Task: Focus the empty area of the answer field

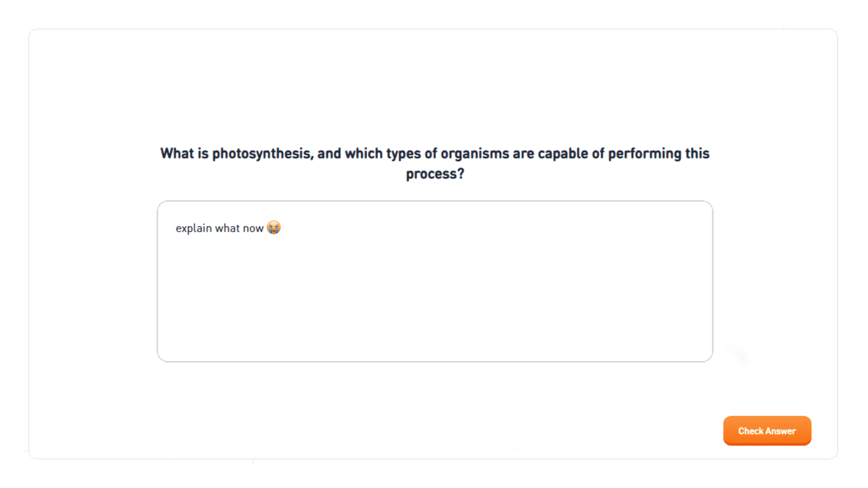Action: pyautogui.click(x=434, y=307)
